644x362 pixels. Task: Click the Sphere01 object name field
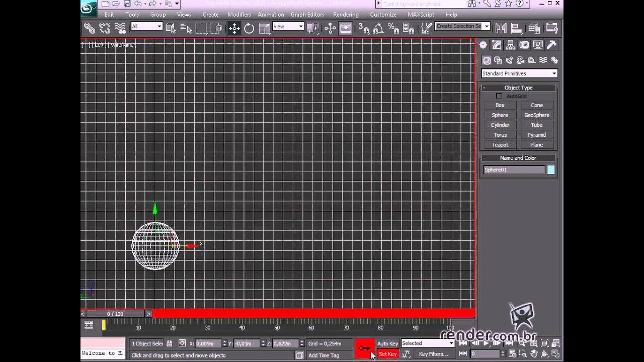click(x=514, y=170)
